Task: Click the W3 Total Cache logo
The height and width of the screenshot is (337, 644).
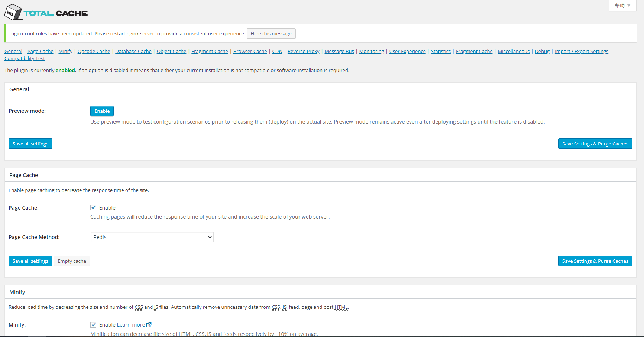Action: click(x=46, y=13)
